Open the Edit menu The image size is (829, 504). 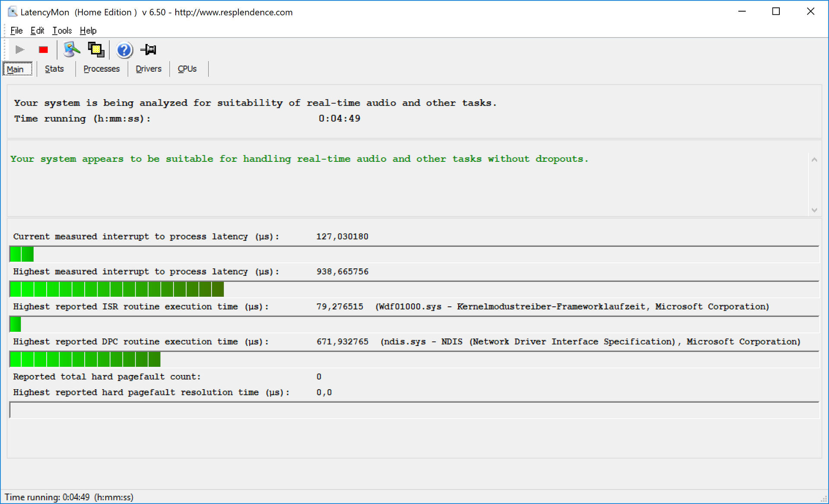coord(37,31)
